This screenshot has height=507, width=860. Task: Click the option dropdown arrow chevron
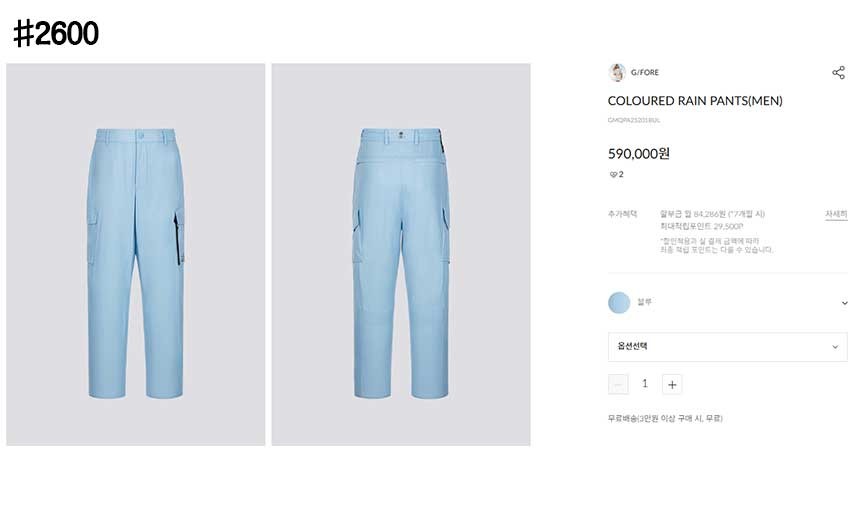pos(835,347)
